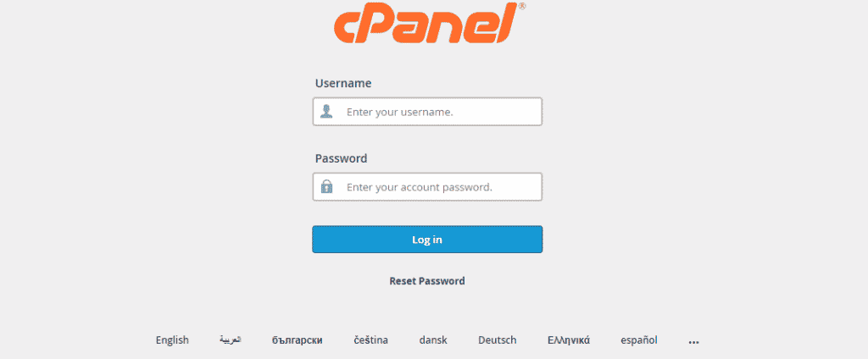Select Ελληνικά language option
The width and height of the screenshot is (868, 359).
tap(569, 340)
